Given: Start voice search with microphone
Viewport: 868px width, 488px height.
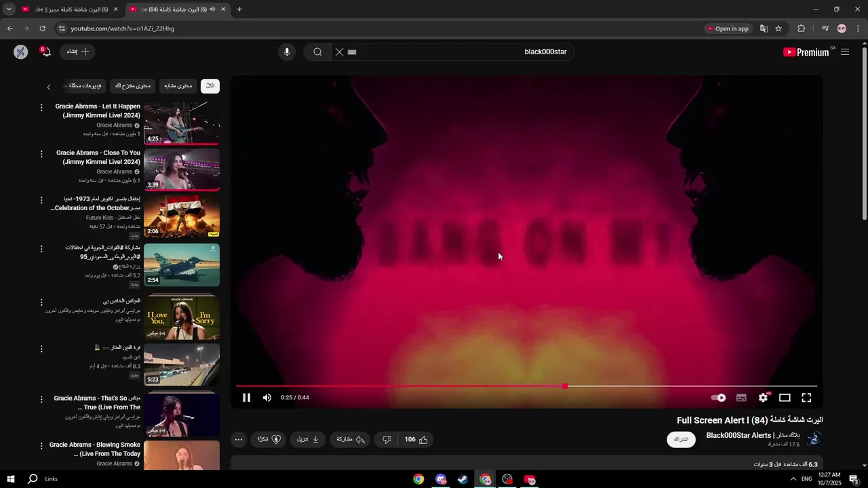Looking at the screenshot, I should (287, 52).
